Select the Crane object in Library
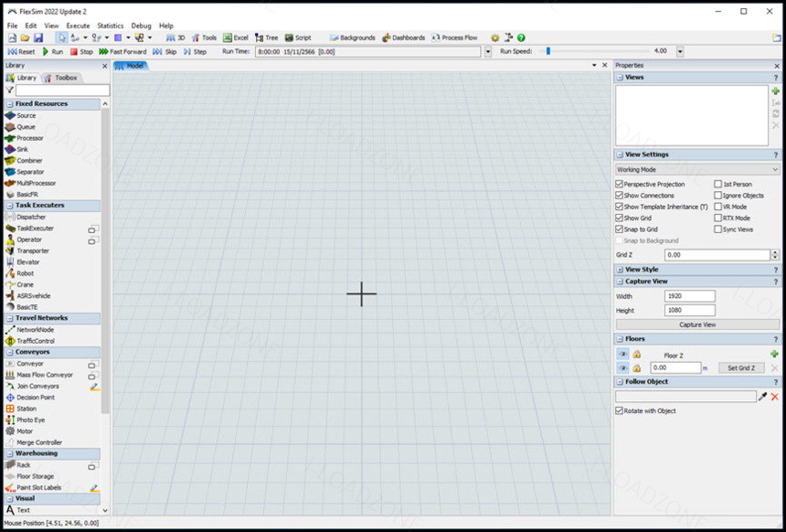This screenshot has width=786, height=532. [x=25, y=285]
